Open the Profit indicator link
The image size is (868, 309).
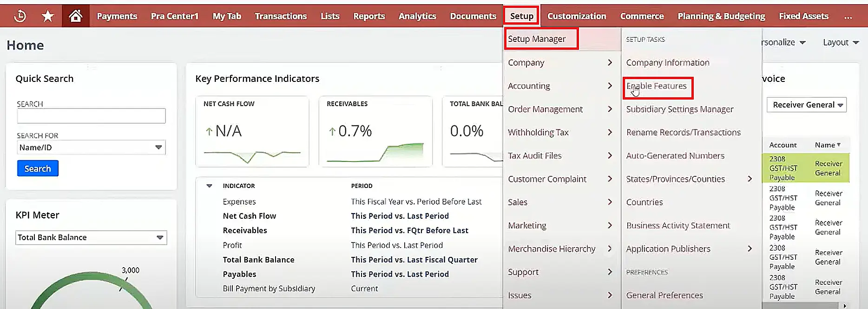click(232, 245)
